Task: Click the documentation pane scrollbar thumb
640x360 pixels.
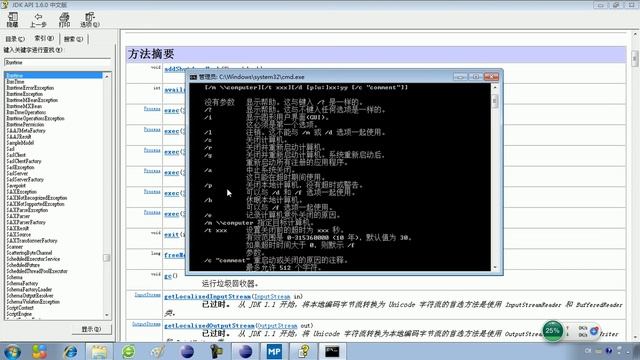Action: (x=635, y=58)
